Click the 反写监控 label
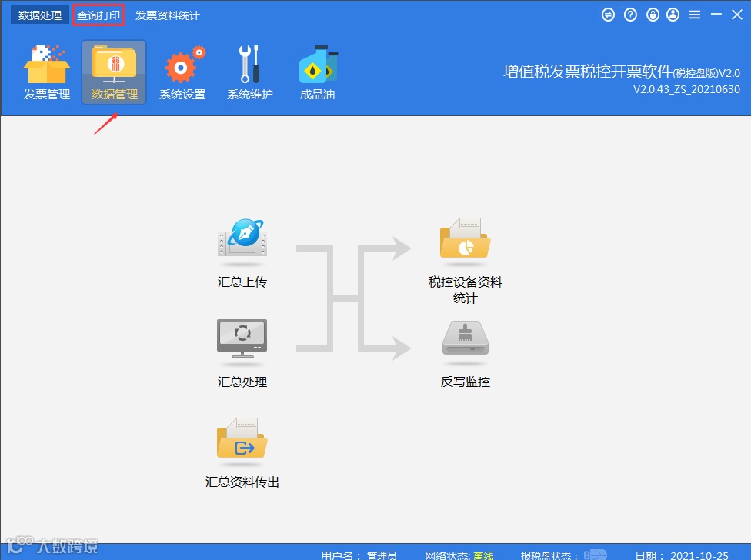 [465, 382]
